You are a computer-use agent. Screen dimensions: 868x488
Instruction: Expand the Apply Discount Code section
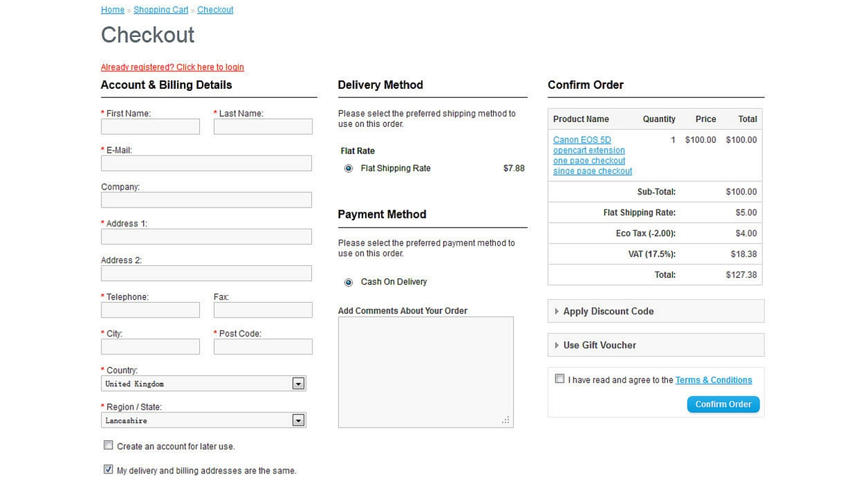tap(608, 312)
